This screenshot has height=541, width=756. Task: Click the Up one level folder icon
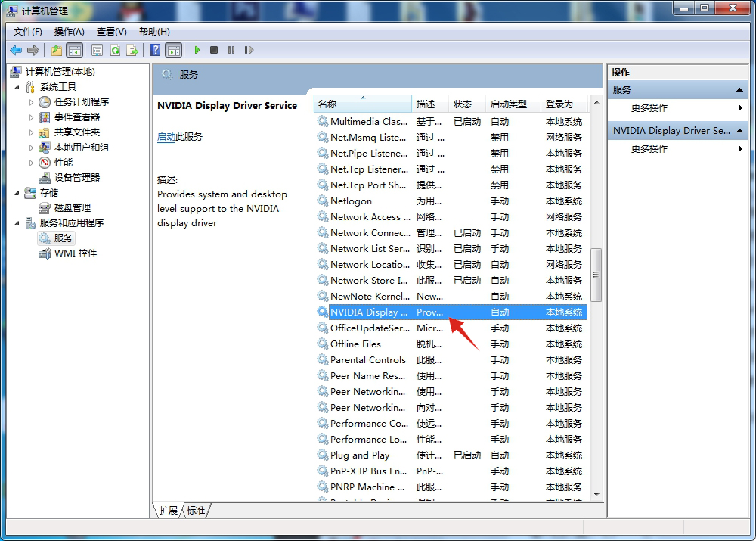[57, 50]
